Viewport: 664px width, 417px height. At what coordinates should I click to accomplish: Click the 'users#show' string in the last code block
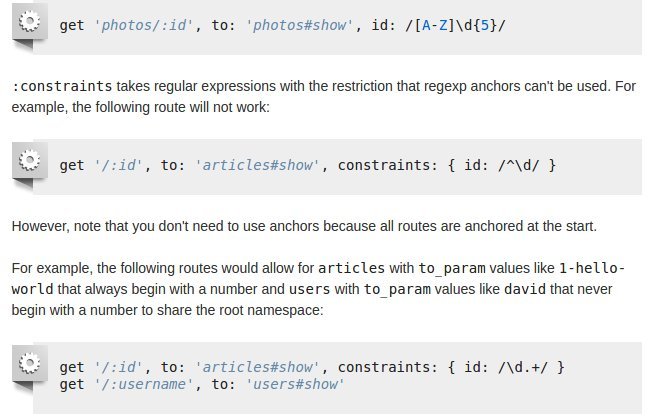[x=295, y=384]
